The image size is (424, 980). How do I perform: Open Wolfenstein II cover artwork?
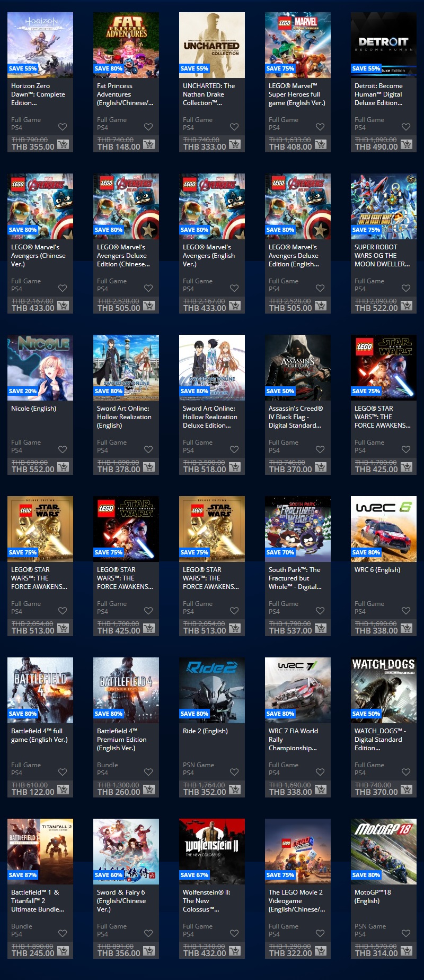click(212, 852)
